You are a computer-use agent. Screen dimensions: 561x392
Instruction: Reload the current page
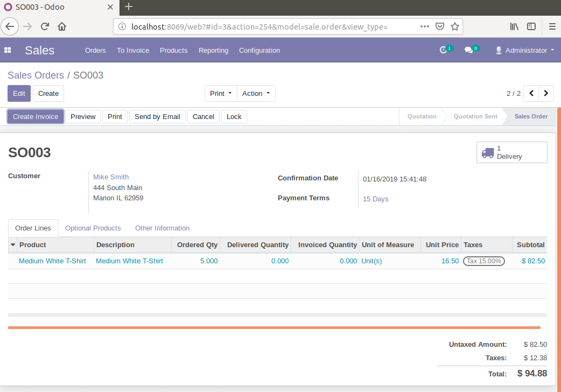[x=45, y=26]
